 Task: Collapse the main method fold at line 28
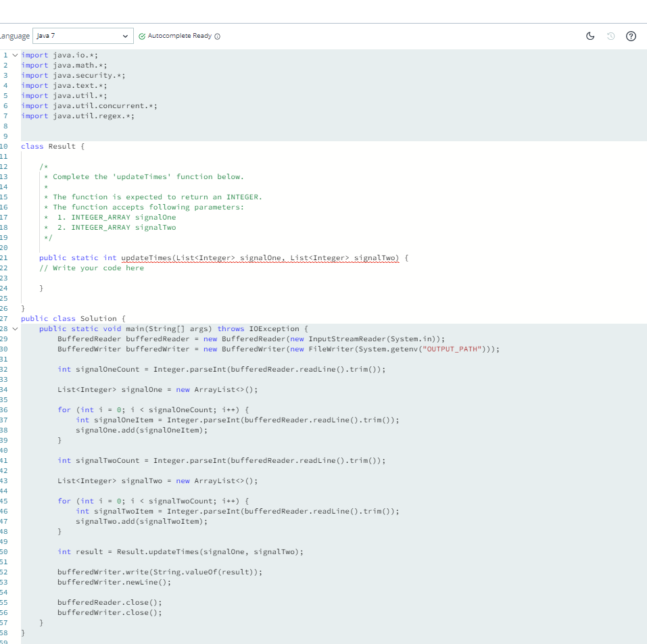[x=15, y=328]
